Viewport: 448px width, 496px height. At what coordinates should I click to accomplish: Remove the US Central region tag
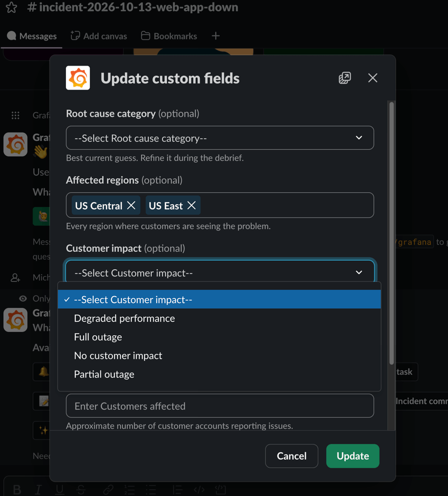coord(131,206)
